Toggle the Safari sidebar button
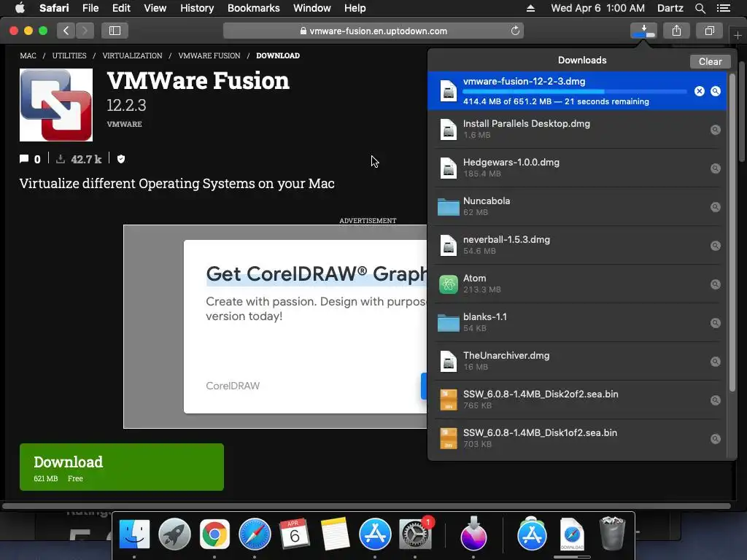Image resolution: width=747 pixels, height=560 pixels. click(115, 31)
